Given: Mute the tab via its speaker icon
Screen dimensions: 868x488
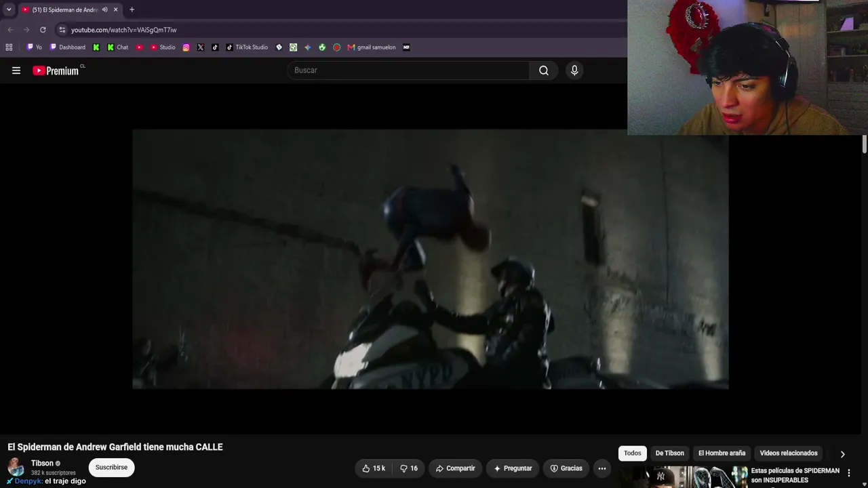Looking at the screenshot, I should coord(104,9).
